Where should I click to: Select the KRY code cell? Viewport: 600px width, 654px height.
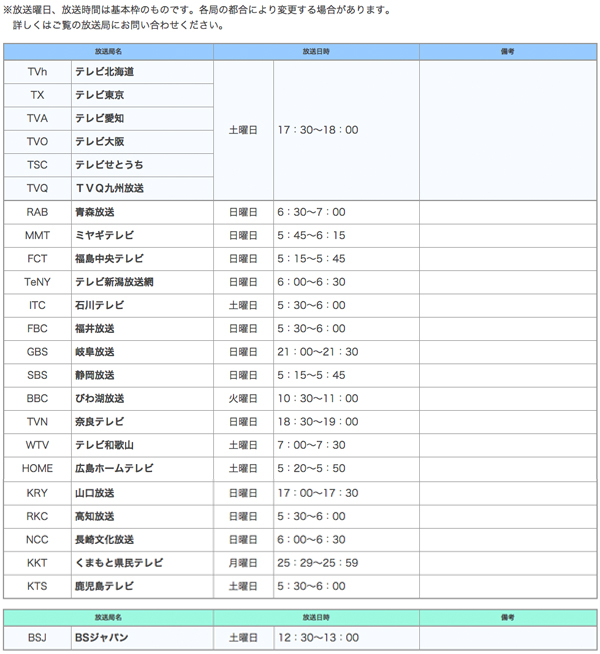click(38, 493)
